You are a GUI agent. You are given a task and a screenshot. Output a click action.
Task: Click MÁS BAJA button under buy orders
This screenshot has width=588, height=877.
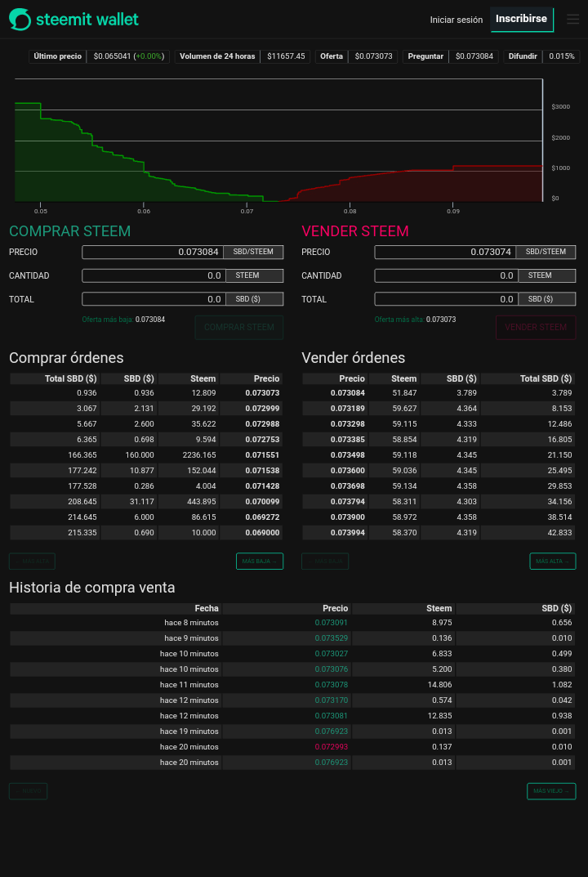pyautogui.click(x=260, y=561)
